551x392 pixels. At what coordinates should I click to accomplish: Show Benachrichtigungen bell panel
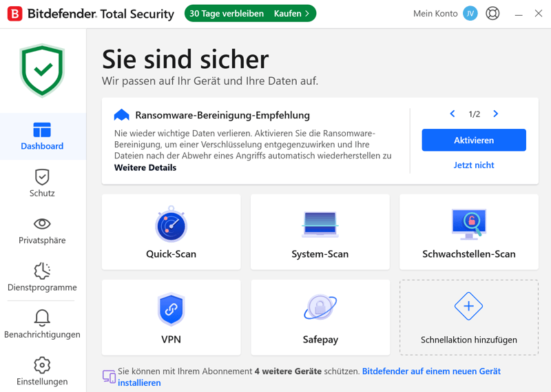point(42,324)
